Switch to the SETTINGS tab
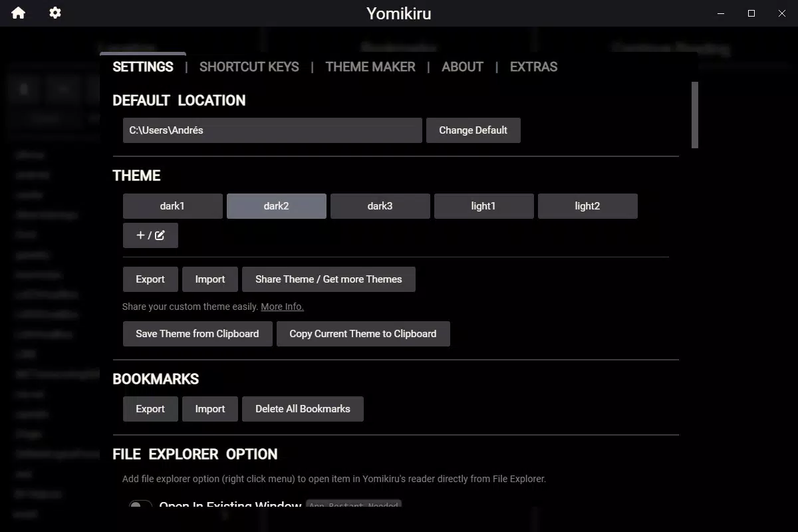 coord(143,66)
